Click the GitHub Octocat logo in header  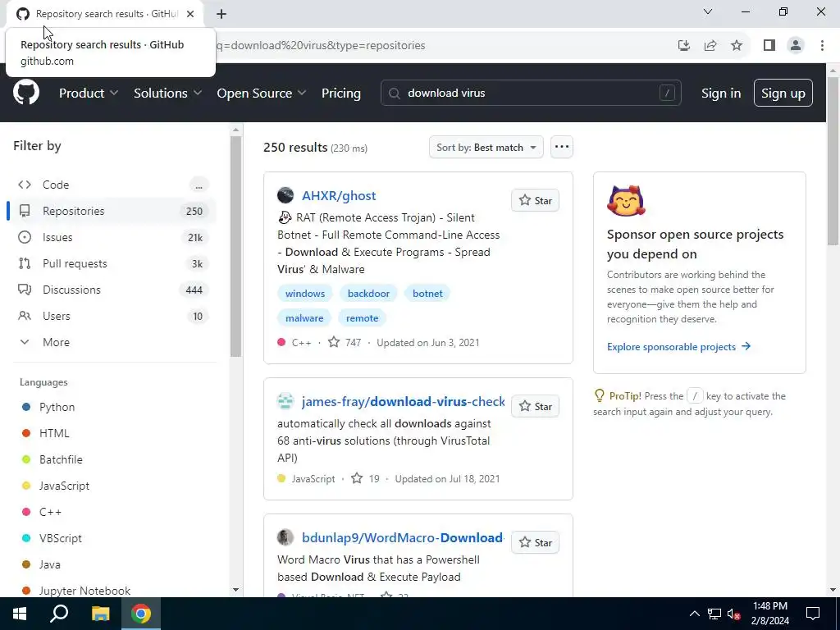[x=26, y=93]
